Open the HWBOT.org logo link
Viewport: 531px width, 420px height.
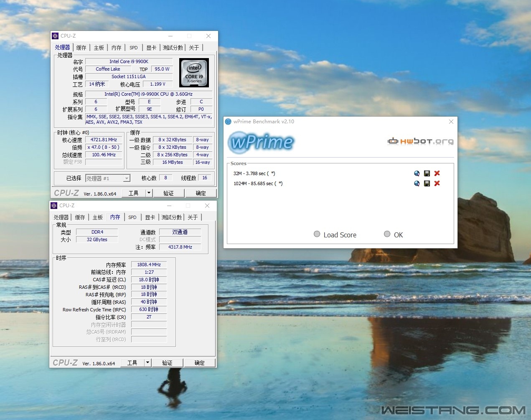click(420, 141)
